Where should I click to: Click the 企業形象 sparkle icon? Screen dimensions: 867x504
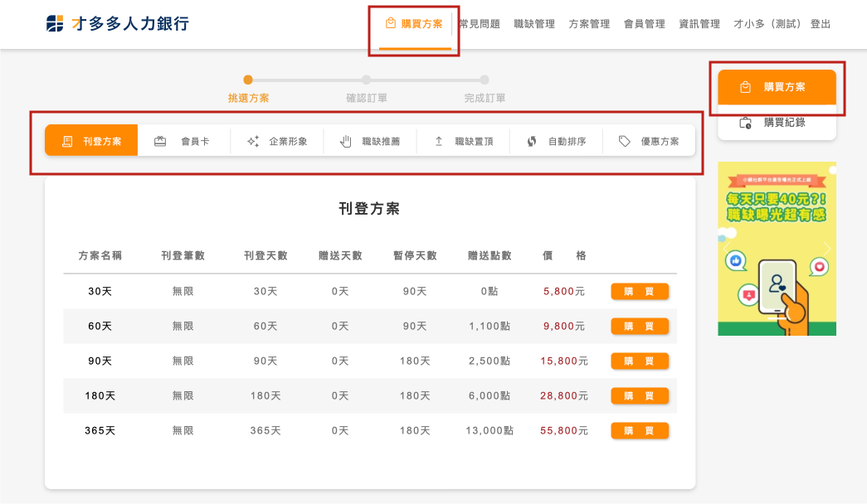click(x=253, y=141)
